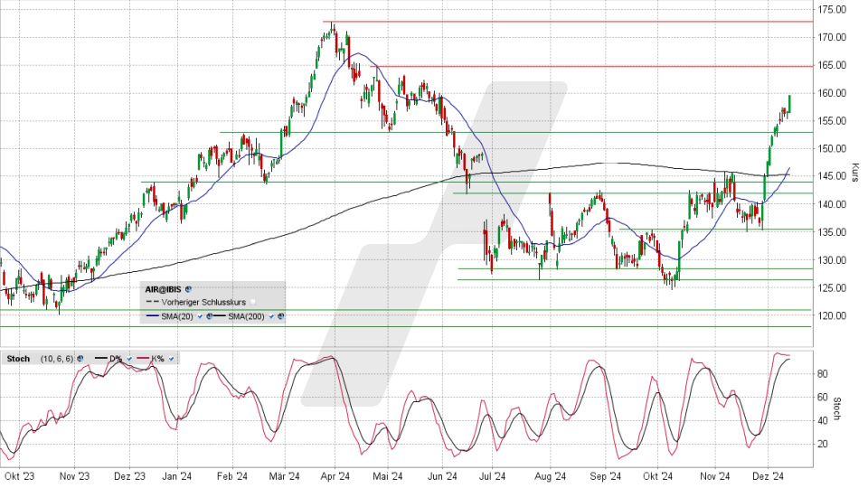
Task: Click the Apr '24 date axis label
Action: coord(335,476)
